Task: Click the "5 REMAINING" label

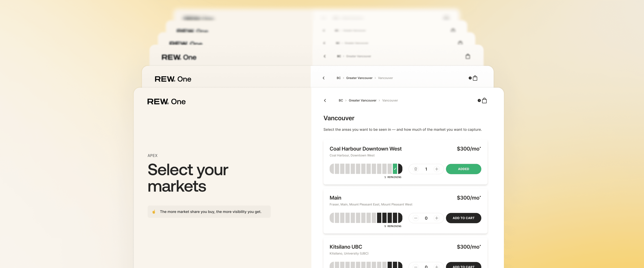Action: tap(393, 226)
